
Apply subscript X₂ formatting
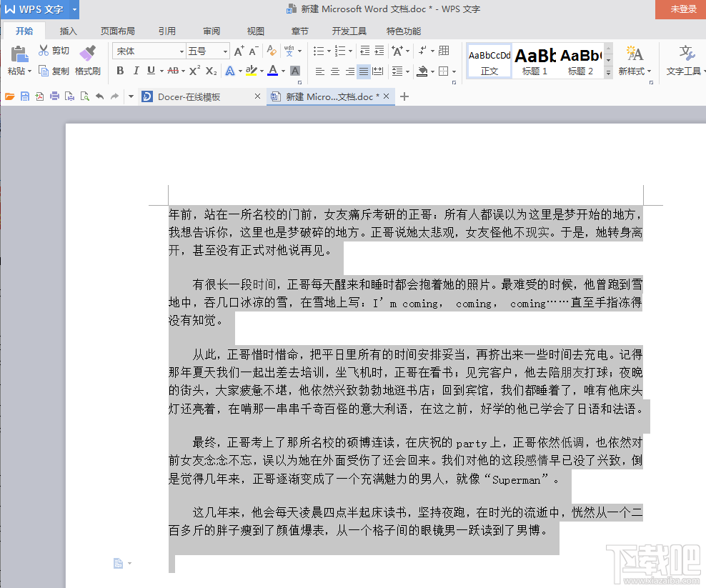211,71
